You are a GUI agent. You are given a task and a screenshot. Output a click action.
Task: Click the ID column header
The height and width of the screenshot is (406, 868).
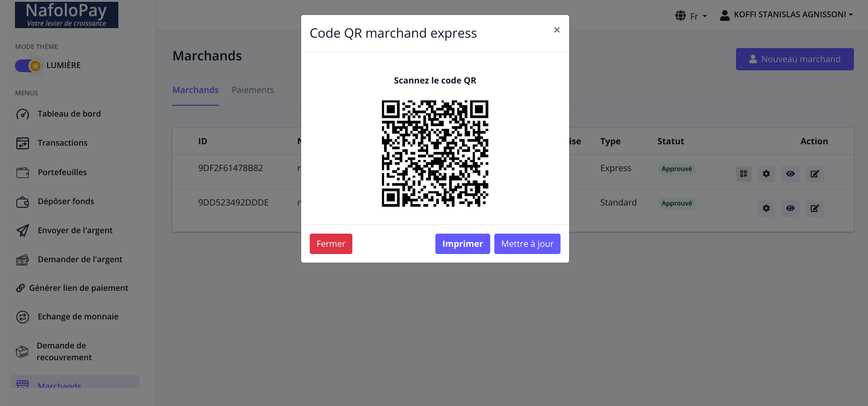[203, 141]
